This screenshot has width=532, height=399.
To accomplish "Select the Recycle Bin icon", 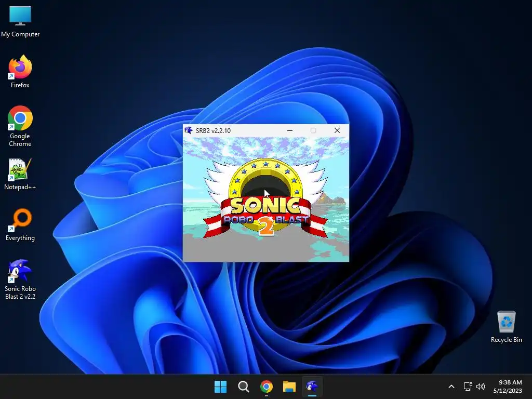I will [x=506, y=327].
